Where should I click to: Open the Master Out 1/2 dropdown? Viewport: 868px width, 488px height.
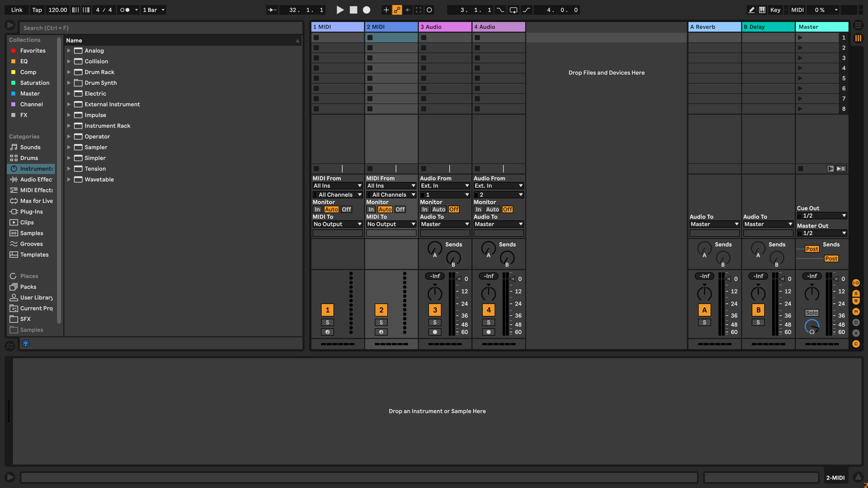point(822,233)
